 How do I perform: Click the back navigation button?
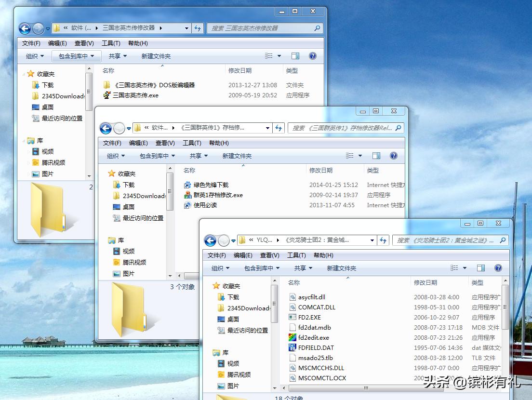(x=211, y=240)
